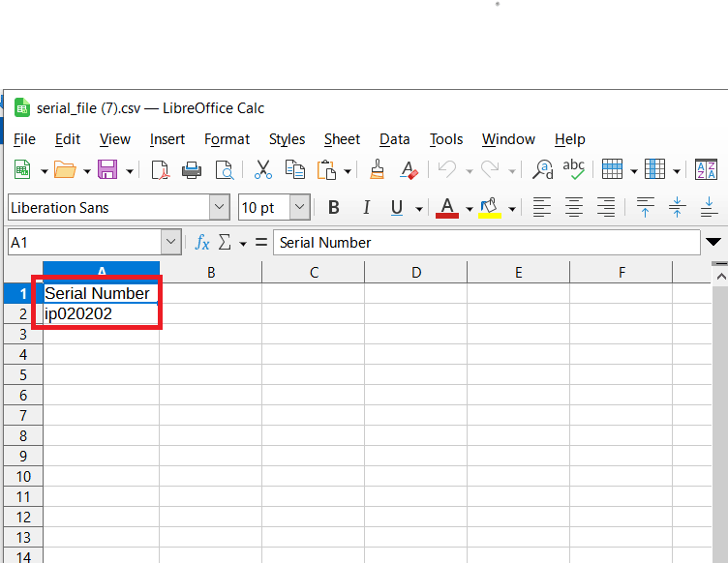Viewport: 728px width, 563px height.
Task: Click the formula input line
Action: coord(487,242)
